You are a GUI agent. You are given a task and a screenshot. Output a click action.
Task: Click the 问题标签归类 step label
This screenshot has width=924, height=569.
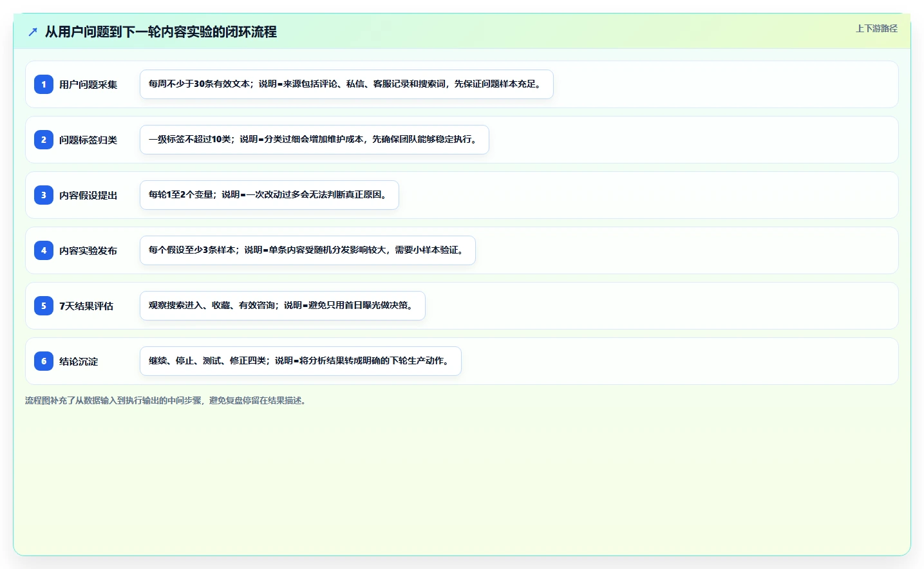[88, 140]
